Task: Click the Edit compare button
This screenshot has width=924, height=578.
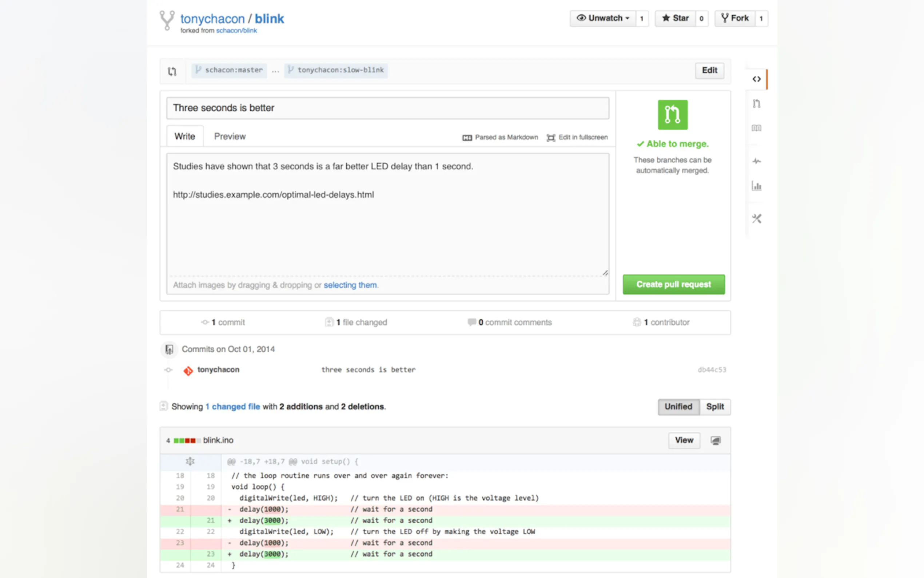Action: (x=709, y=70)
